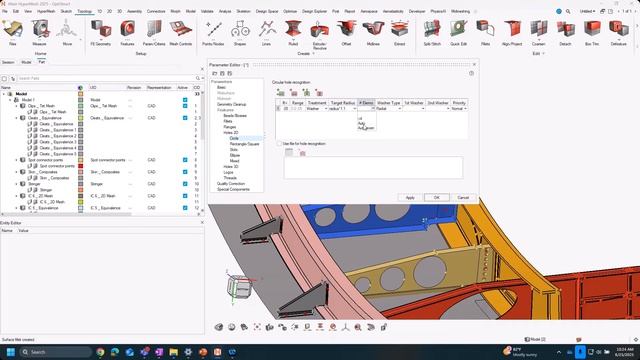Image resolution: width=640 pixels, height=360 pixels.
Task: Select the Fillets edit tool
Action: [485, 33]
